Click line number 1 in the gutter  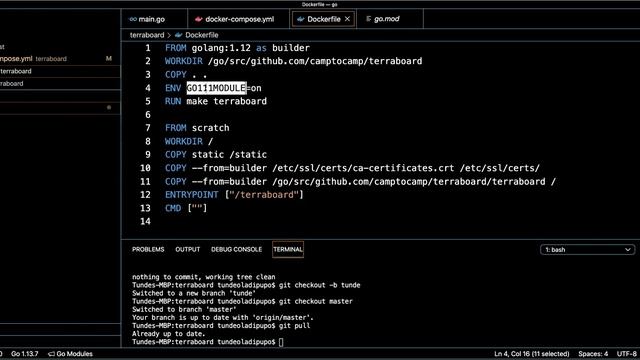coord(148,48)
